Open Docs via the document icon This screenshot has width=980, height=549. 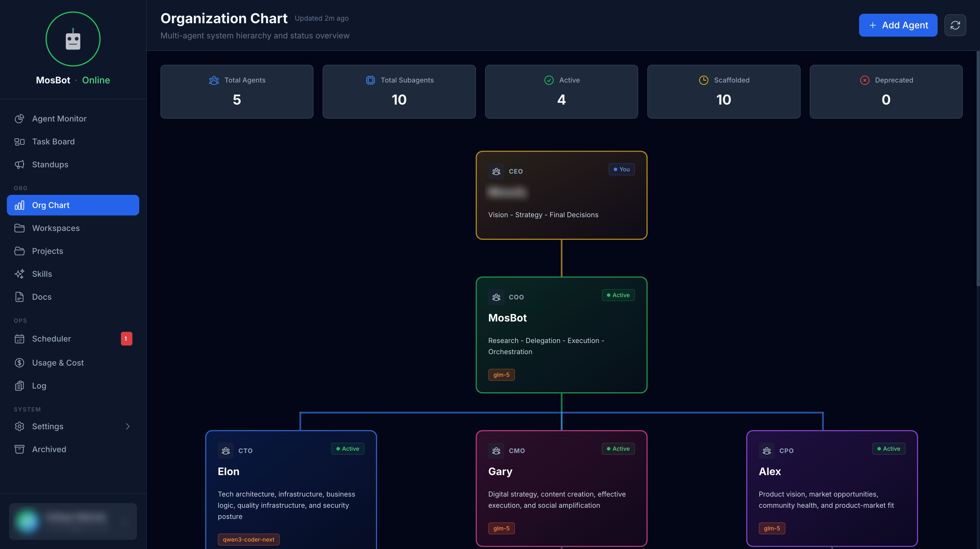pos(20,297)
